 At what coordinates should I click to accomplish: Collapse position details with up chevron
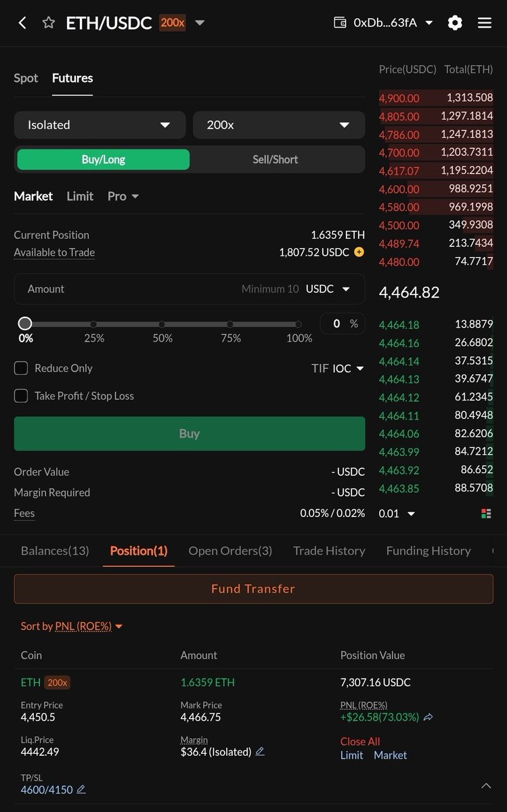click(486, 786)
